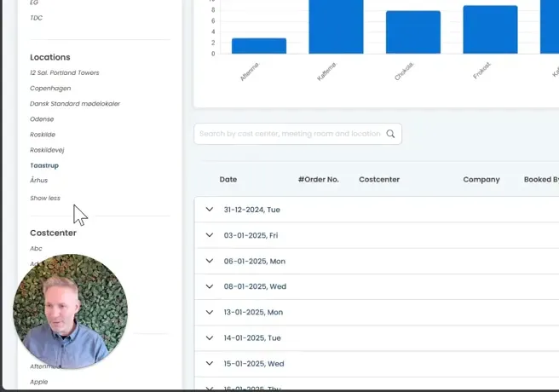559x392 pixels.
Task: Expand the 06-01-2025, Mon row
Action: (210, 261)
